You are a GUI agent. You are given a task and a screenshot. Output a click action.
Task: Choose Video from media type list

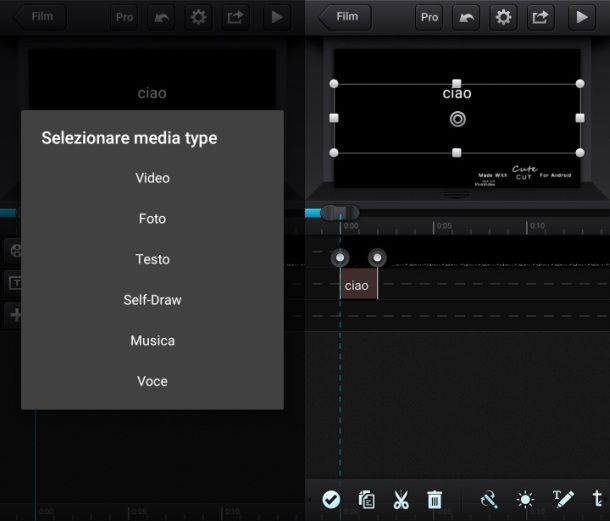pyautogui.click(x=152, y=178)
